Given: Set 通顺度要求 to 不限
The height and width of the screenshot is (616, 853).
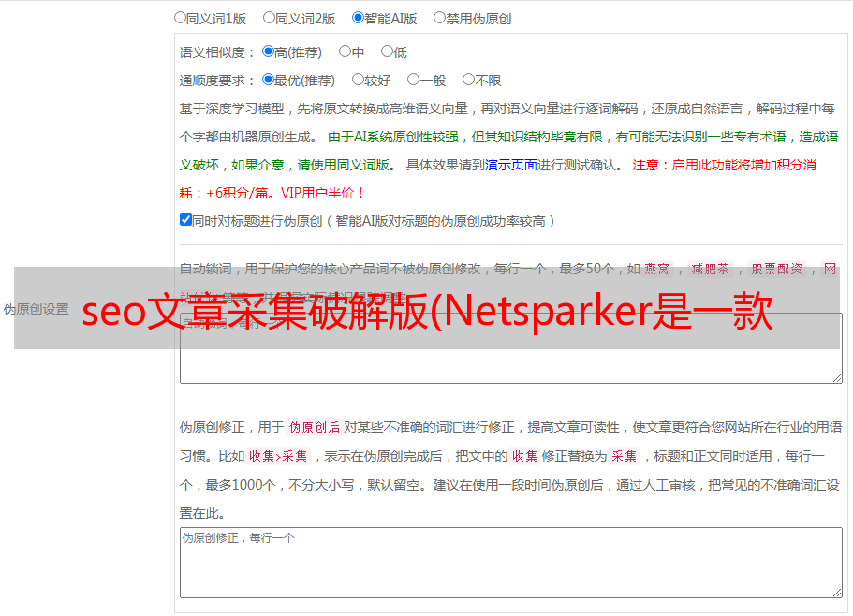Looking at the screenshot, I should (x=468, y=80).
